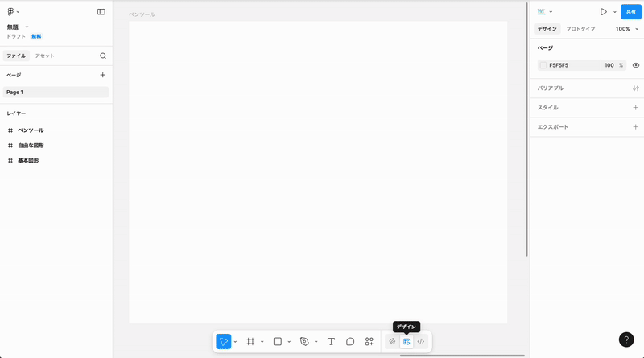644x358 pixels.
Task: Click the help question mark button
Action: tap(626, 340)
